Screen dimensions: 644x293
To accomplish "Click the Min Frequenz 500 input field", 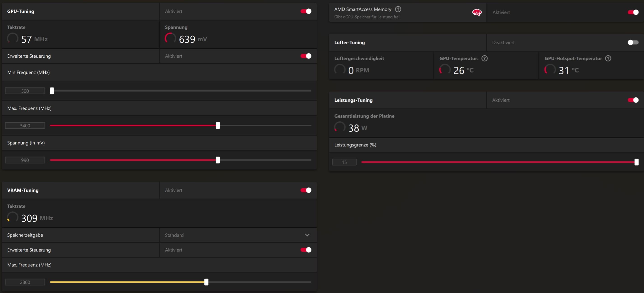I will pos(25,91).
